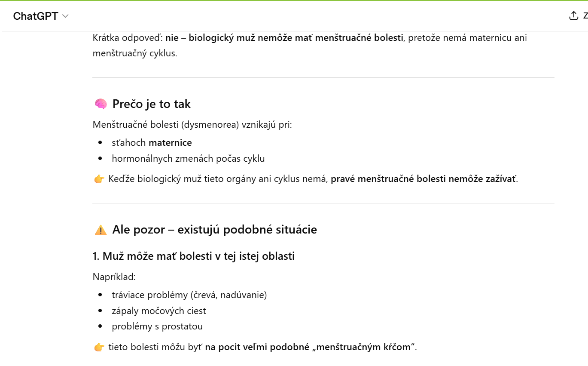Screen dimensions: 588x366
Task: Click bullet "tráviace problémy (črevá, nadúvanie)"
Action: (189, 295)
